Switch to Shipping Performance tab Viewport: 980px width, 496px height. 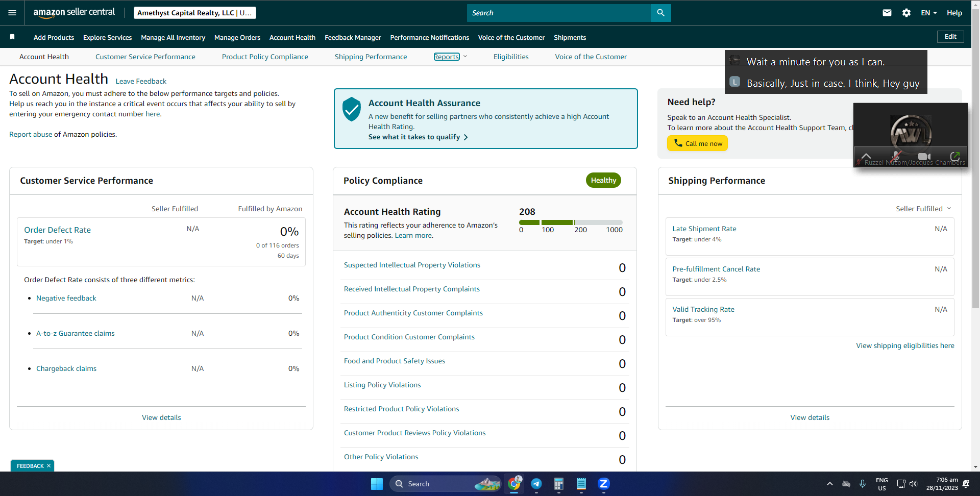[371, 57]
